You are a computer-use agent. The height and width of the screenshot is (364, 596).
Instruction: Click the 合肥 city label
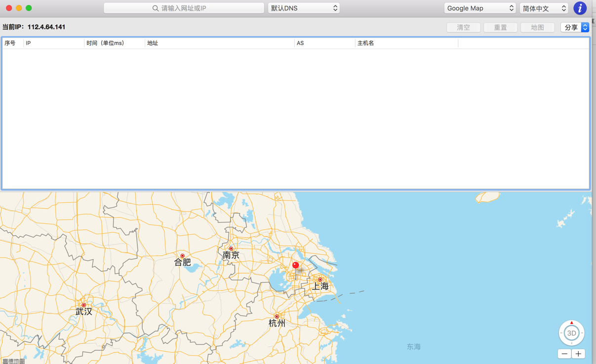pyautogui.click(x=182, y=262)
